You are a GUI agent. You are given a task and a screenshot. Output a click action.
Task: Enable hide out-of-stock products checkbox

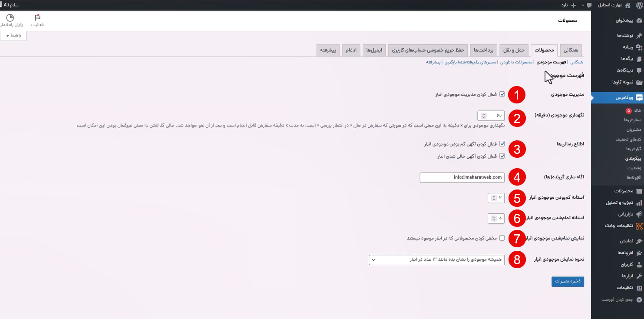(x=502, y=238)
